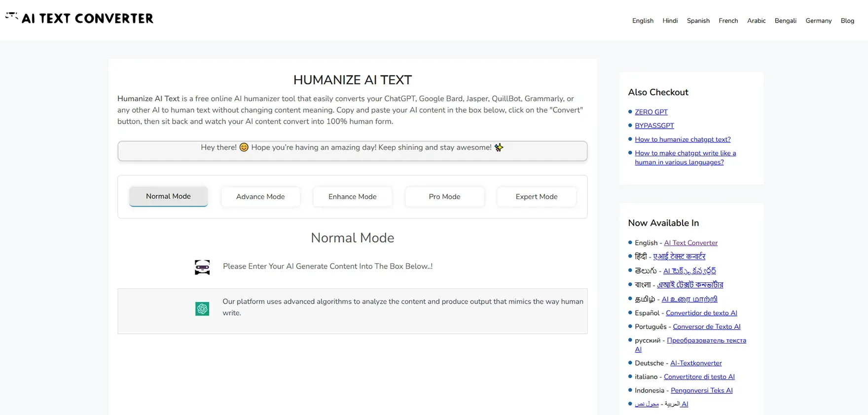Open Conversor de Texto AI link
The width and height of the screenshot is (868, 415).
point(706,327)
